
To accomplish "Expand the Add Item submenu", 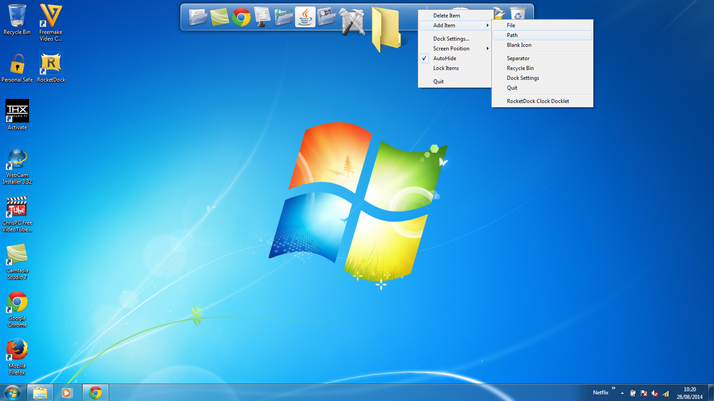I will 455,25.
